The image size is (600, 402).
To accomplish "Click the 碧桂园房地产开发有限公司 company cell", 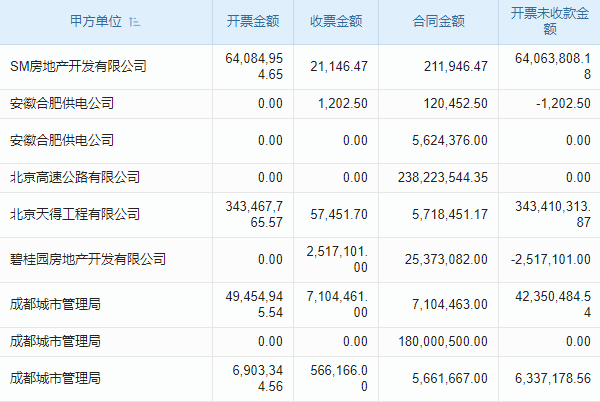I will click(x=87, y=259).
